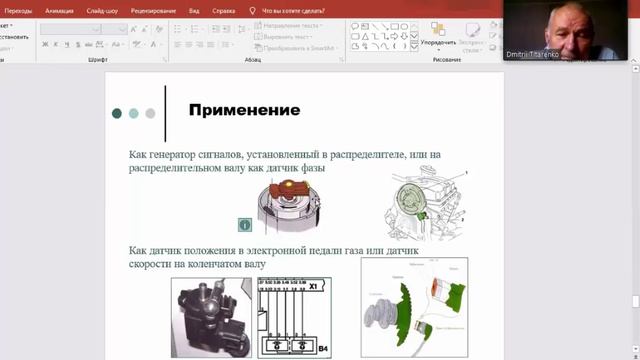Pick the oval shape in shapes gallery
Viewport: 640px width, 360px height.
tap(404, 27)
